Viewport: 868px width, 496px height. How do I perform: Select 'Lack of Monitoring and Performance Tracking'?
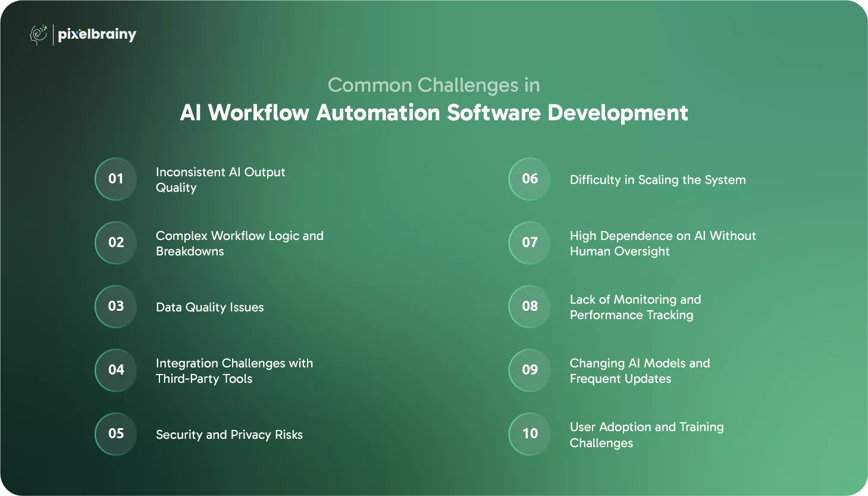pos(635,307)
